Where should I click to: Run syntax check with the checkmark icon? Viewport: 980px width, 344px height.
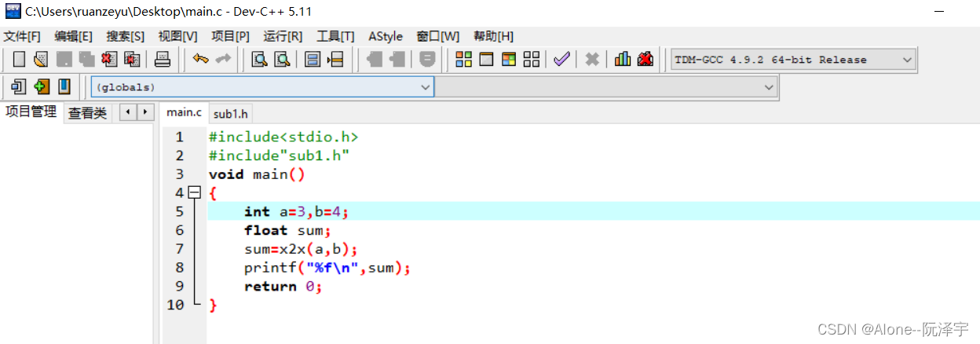561,60
